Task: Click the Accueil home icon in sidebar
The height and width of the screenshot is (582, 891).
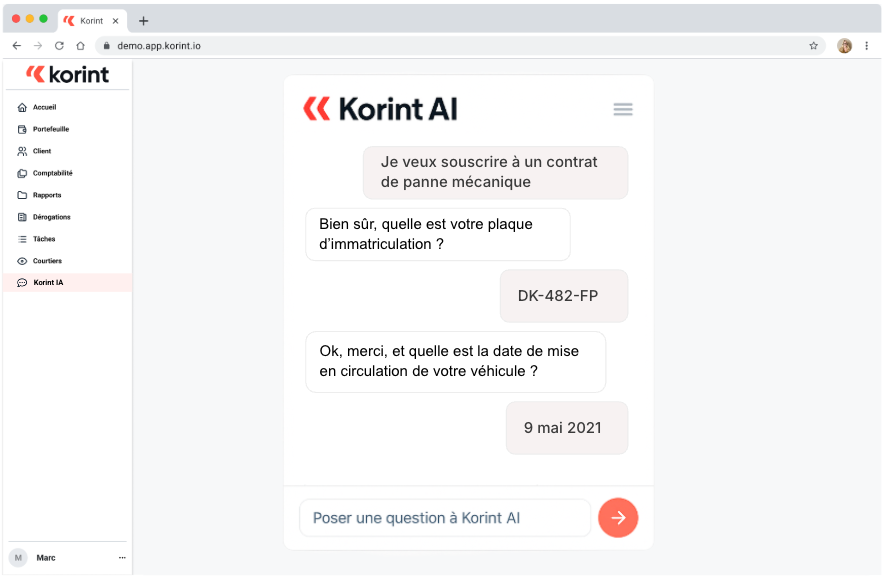Action: 22,107
